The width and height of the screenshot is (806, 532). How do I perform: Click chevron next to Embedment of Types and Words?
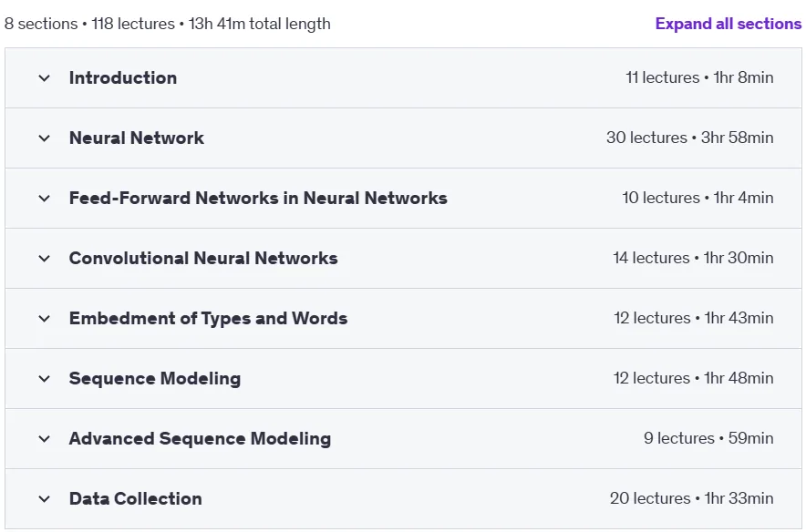pyautogui.click(x=44, y=318)
